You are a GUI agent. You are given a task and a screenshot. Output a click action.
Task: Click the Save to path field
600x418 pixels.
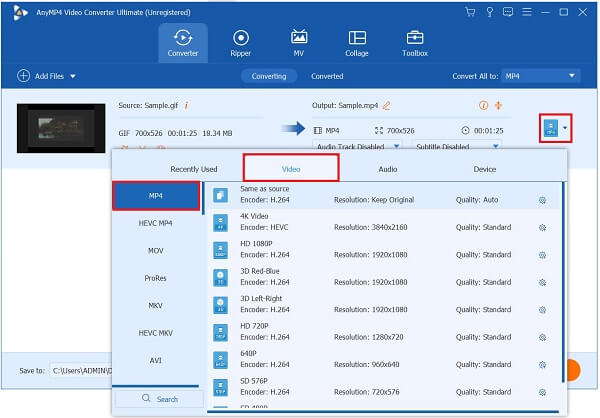tap(81, 371)
